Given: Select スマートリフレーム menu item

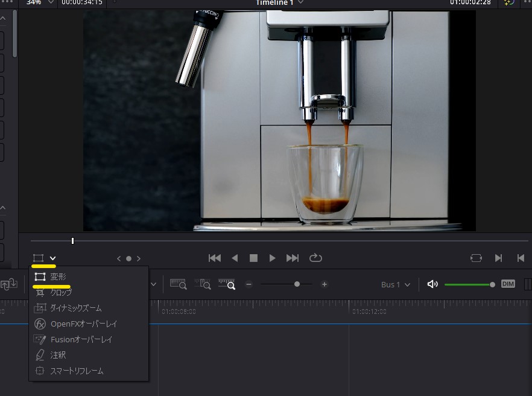Looking at the screenshot, I should pyautogui.click(x=77, y=371).
